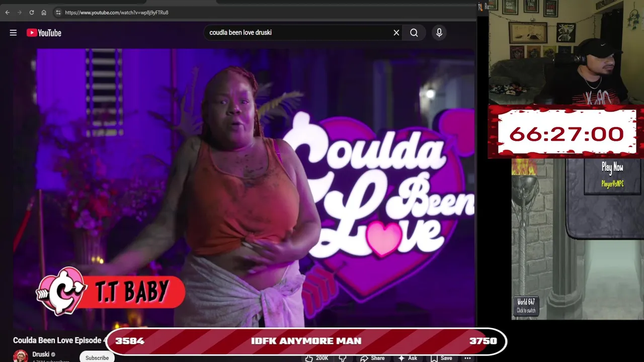Like the video with 200K likes

pos(316,358)
